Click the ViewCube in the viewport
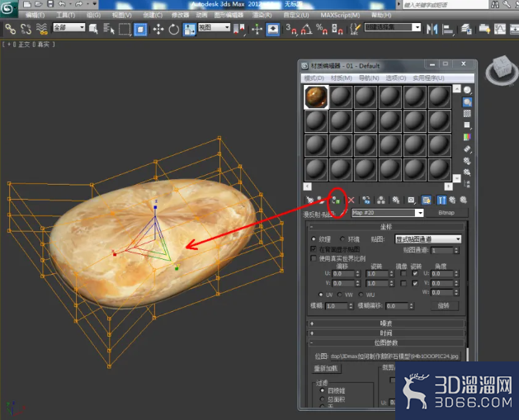The width and height of the screenshot is (519, 420). tap(502, 70)
